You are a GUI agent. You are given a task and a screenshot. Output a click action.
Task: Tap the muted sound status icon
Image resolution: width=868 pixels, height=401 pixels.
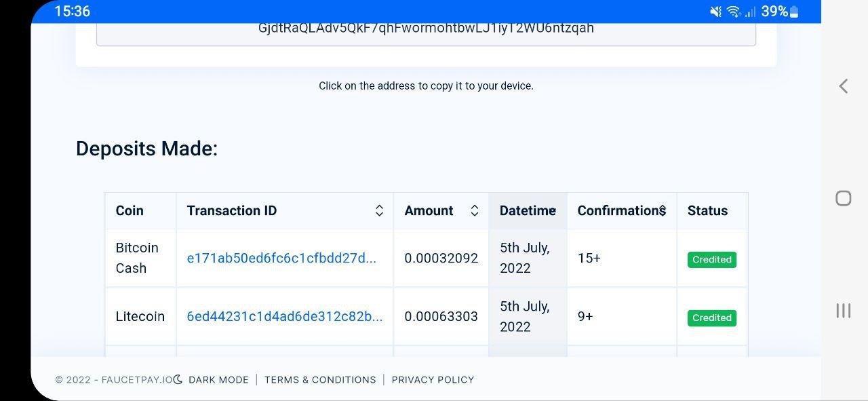[715, 12]
